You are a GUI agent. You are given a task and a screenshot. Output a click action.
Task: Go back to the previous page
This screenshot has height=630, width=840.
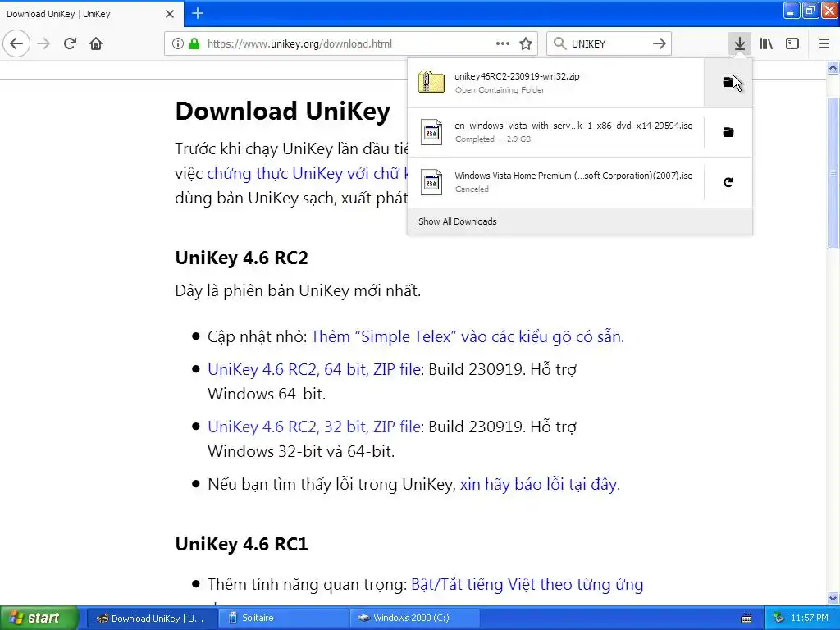(x=16, y=43)
